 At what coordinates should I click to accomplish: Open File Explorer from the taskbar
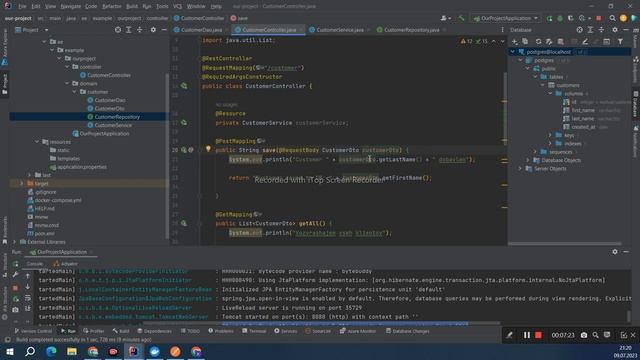tap(72, 351)
